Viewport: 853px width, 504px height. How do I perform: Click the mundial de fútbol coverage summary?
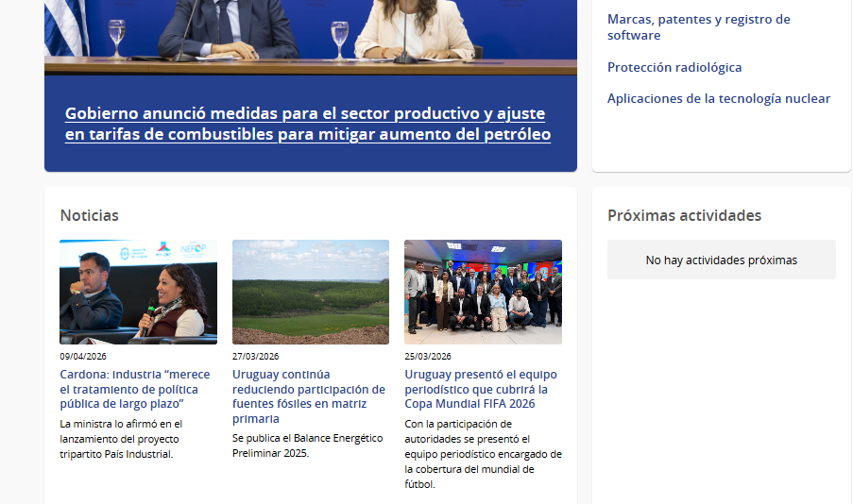click(x=482, y=454)
